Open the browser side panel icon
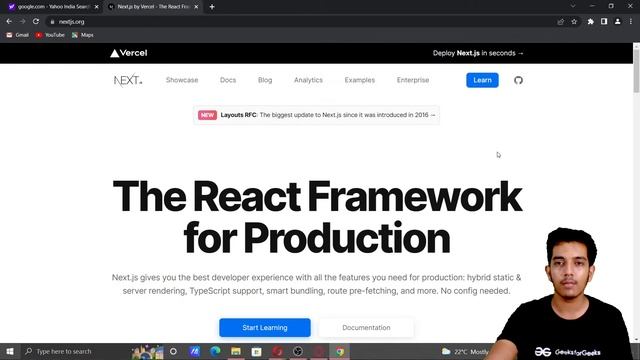640x360 pixels. point(604,21)
